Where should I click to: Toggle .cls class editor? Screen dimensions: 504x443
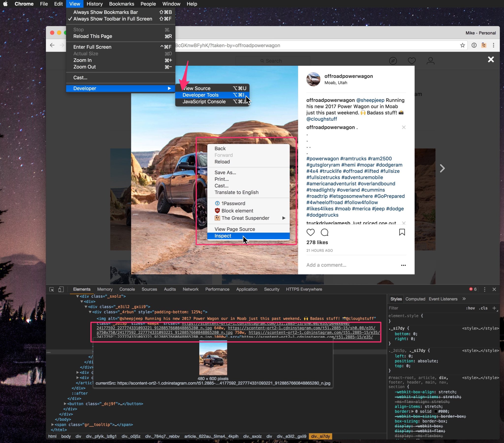(x=483, y=308)
